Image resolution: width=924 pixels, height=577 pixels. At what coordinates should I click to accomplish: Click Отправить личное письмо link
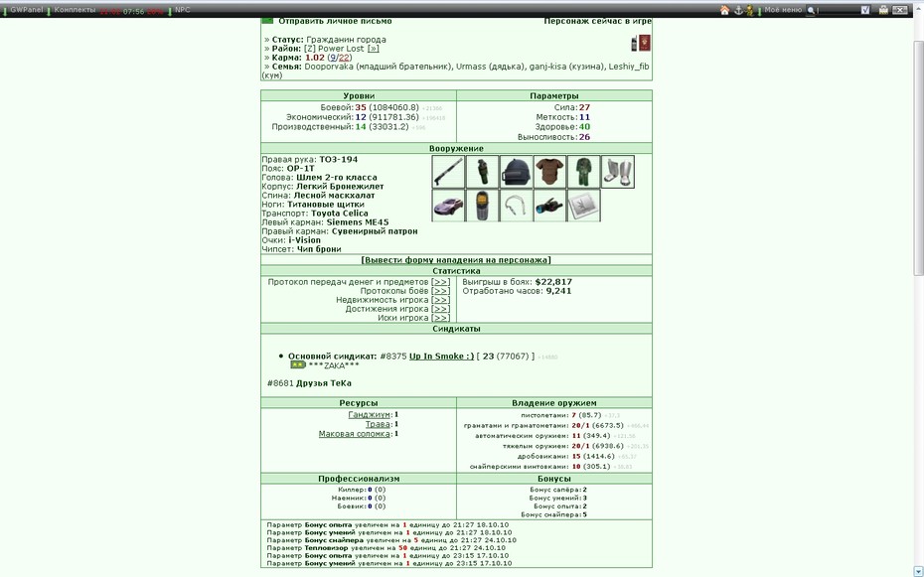tap(335, 21)
